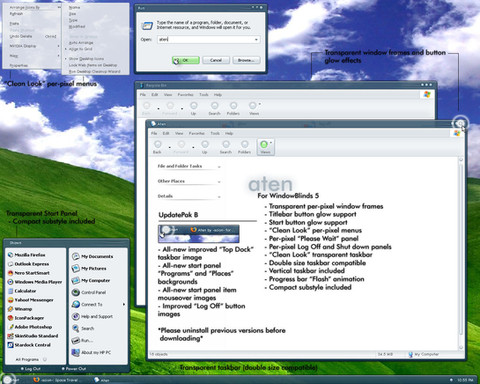Open the Tools menu in Aten window
This screenshot has height=384, width=480.
(215, 133)
